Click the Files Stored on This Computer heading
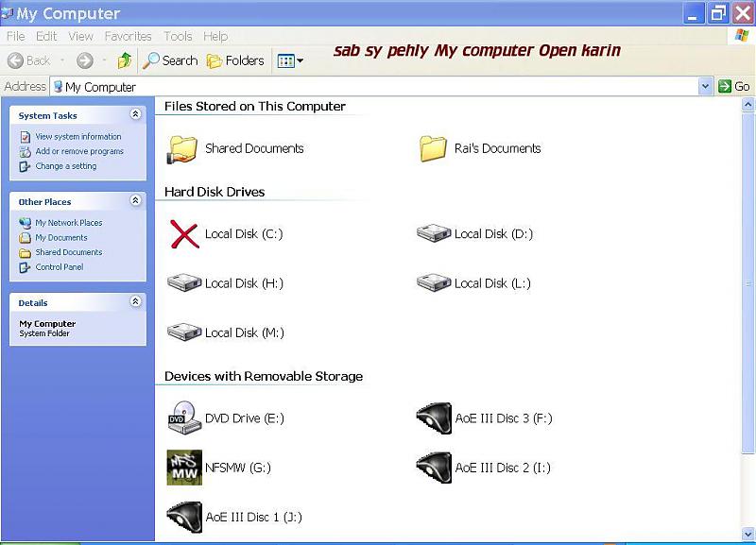756x545 pixels. tap(255, 107)
